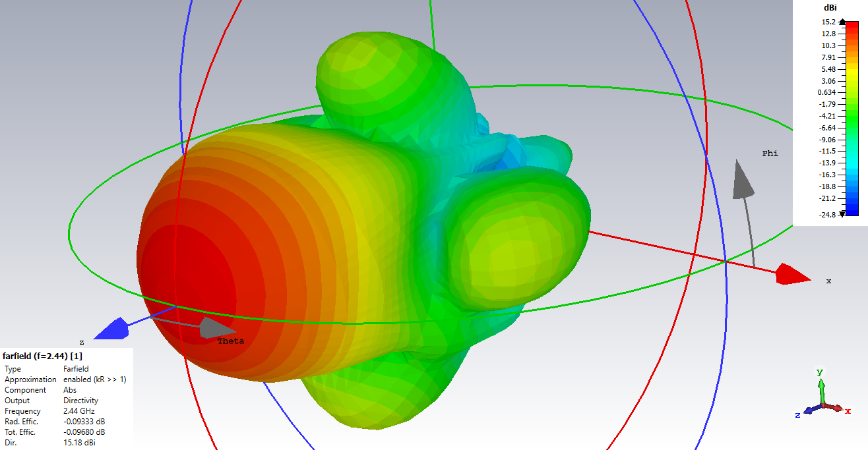The image size is (868, 450).
Task: Click the blue z-axis arrowhead
Action: click(x=113, y=329)
